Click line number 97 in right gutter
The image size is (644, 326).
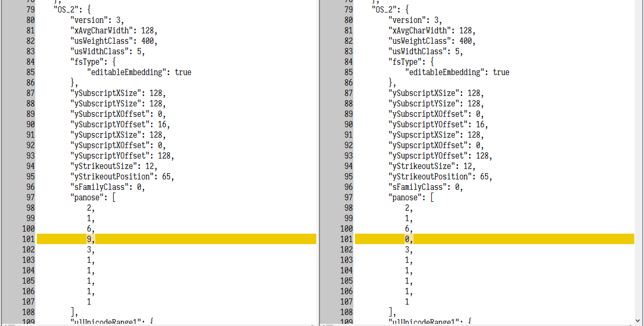click(x=348, y=197)
